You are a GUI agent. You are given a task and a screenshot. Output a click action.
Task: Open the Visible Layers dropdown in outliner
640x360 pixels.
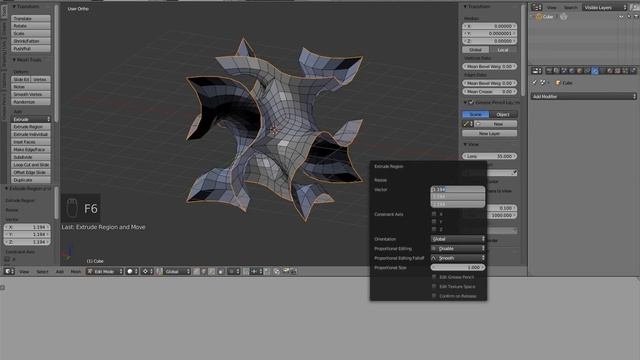[x=604, y=7]
